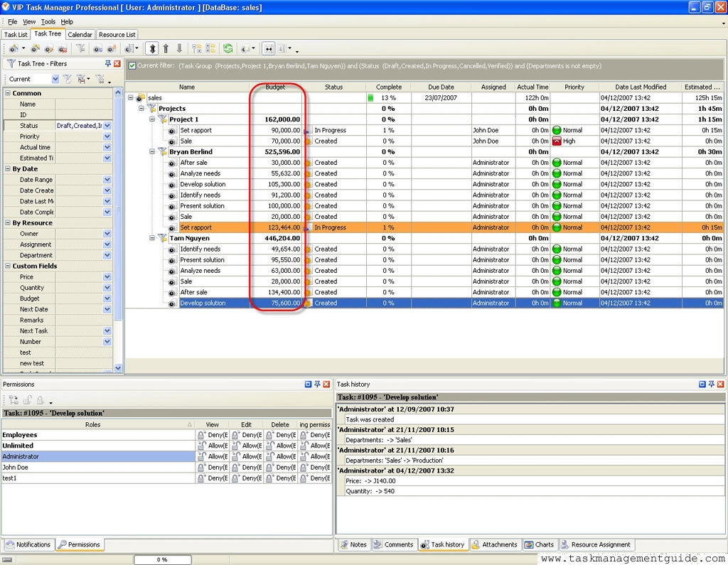The image size is (728, 565).
Task: Toggle Edit permission for John Doe role
Action: [x=246, y=468]
